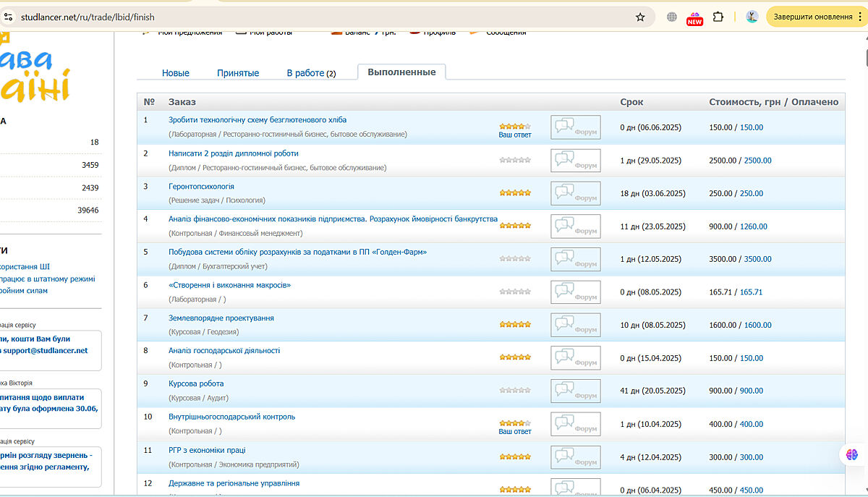This screenshot has height=497, width=868.
Task: Switch to the Новые tab
Action: tap(176, 73)
